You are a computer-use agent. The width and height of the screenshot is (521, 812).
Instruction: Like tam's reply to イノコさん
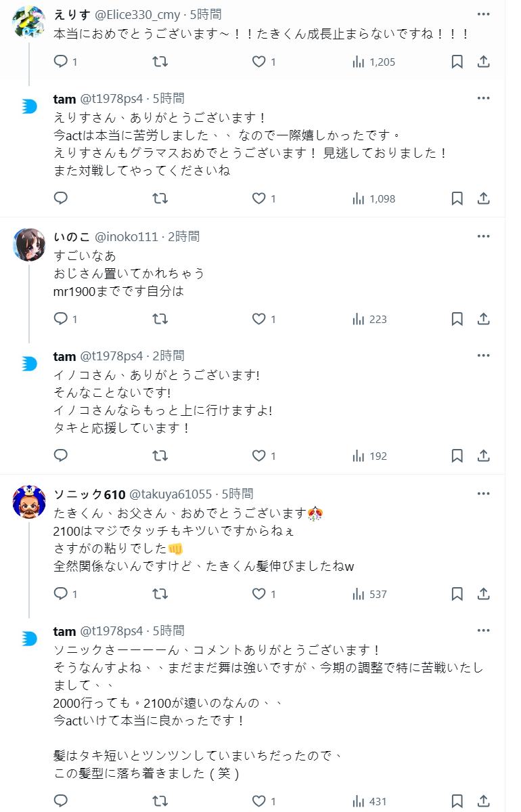pos(259,456)
